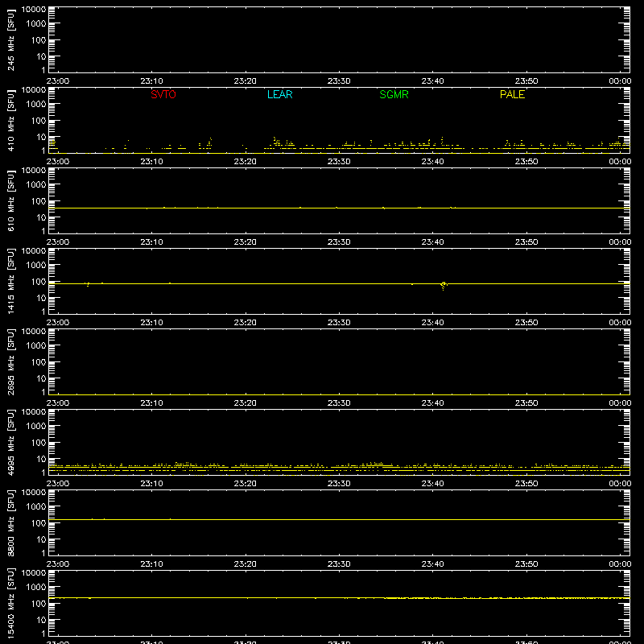Select the 15400 MHz [SFU] axis title
This screenshot has height=644, width=644.
pyautogui.click(x=10, y=603)
